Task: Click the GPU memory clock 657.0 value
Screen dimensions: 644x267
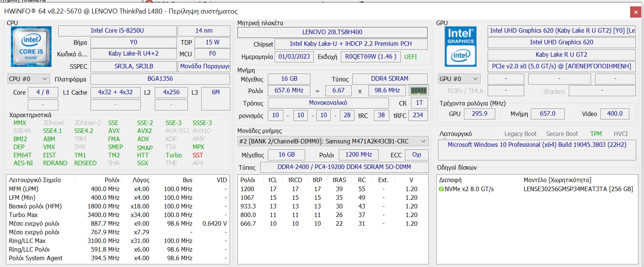Action: click(547, 114)
